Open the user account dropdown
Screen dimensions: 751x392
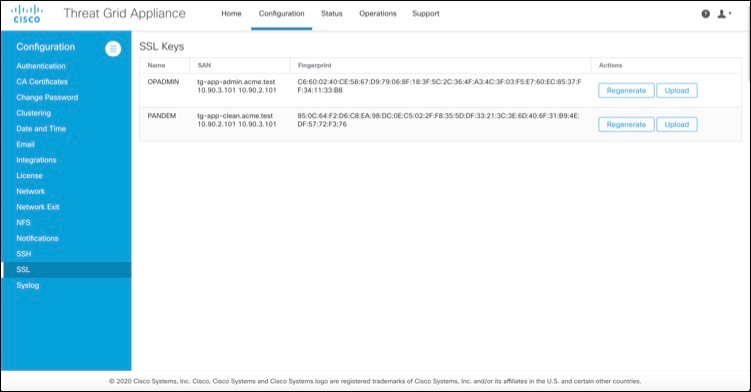click(x=724, y=14)
